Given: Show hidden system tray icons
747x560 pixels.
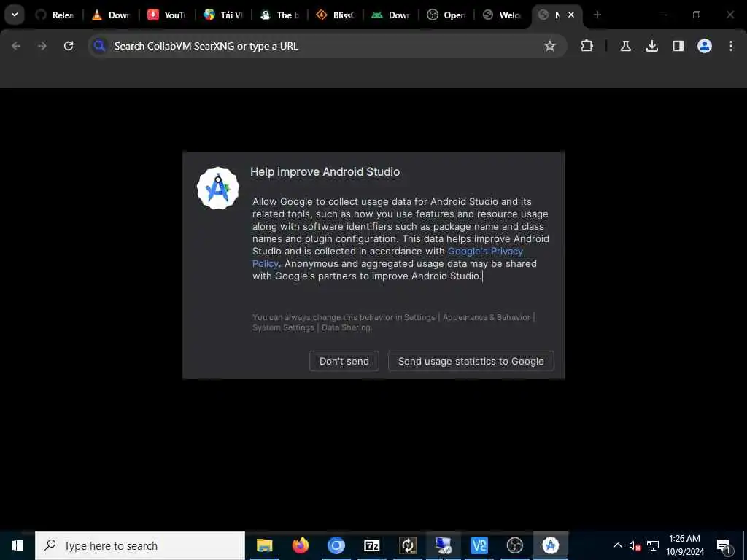Looking at the screenshot, I should coord(617,545).
